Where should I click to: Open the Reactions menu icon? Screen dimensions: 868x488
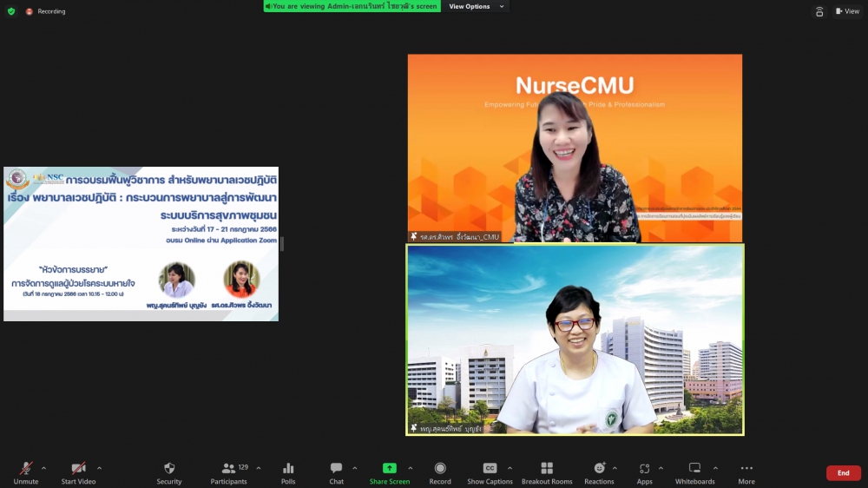599,468
